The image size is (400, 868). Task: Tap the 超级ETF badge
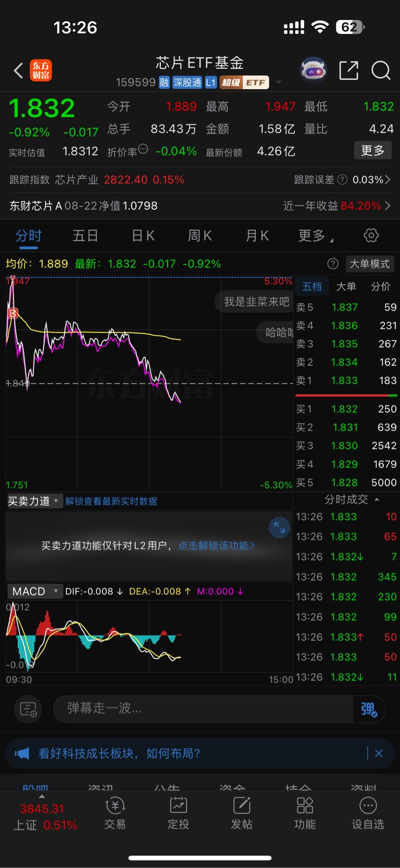(244, 82)
